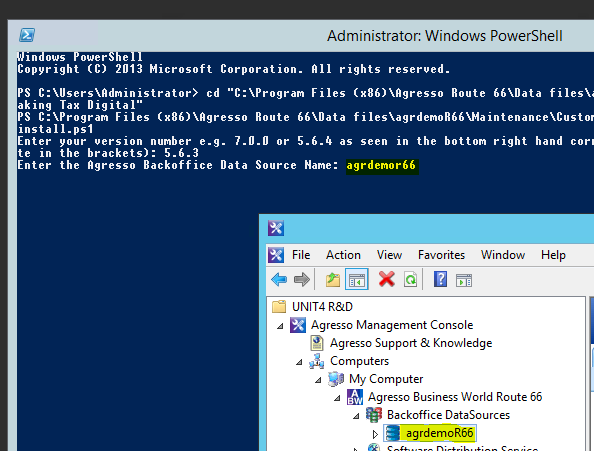594x451 pixels.
Task: Click the Copyright 2013 Microsoft line in PowerShell
Action: [234, 69]
